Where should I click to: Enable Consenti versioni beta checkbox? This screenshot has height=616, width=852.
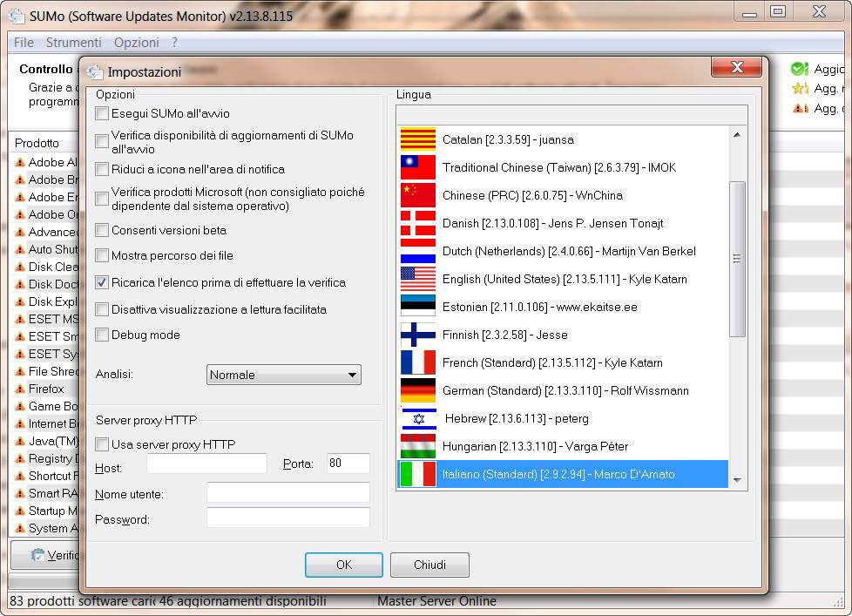[102, 230]
